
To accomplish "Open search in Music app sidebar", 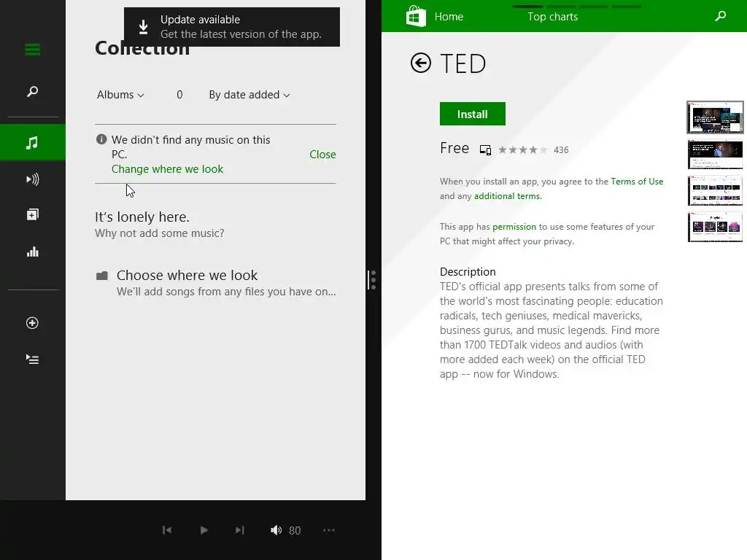I will pyautogui.click(x=32, y=91).
